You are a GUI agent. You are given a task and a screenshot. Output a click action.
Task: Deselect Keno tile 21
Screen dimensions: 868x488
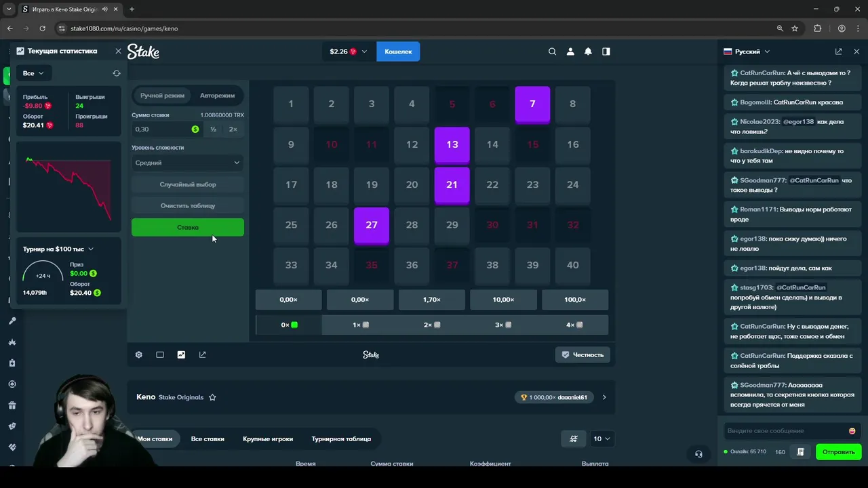point(452,184)
